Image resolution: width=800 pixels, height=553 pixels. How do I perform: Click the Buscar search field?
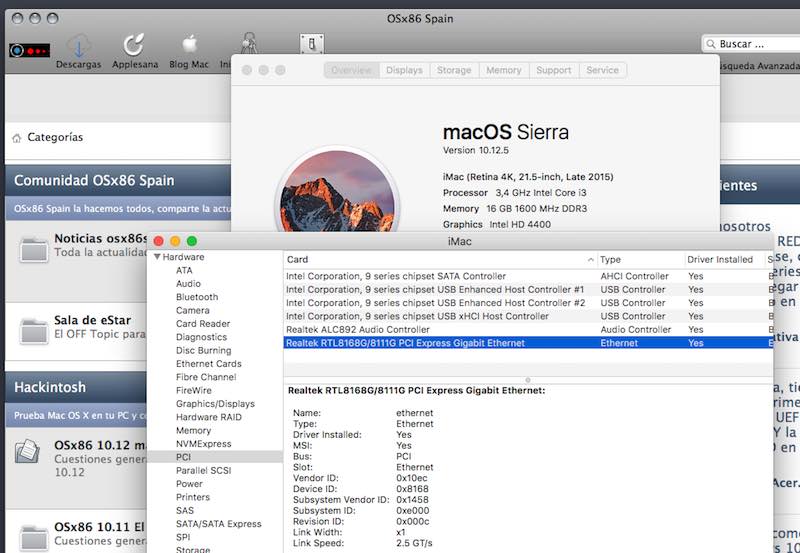click(751, 44)
